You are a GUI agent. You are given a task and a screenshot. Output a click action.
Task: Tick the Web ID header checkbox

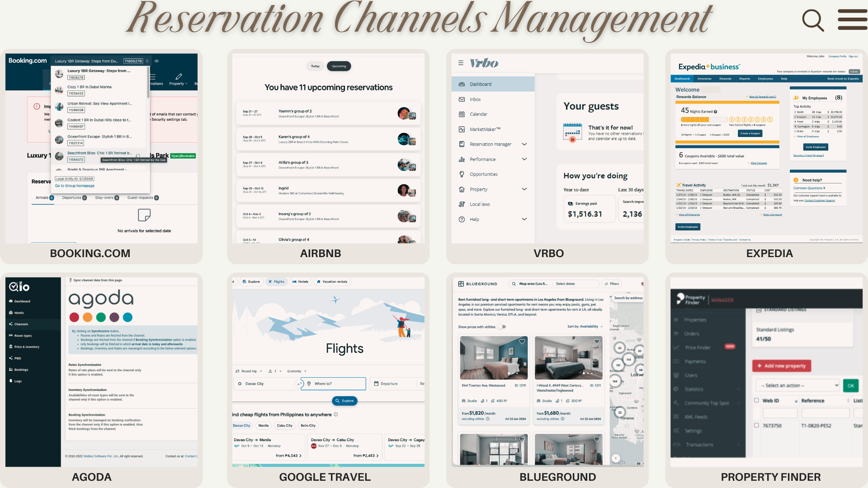pos(756,400)
